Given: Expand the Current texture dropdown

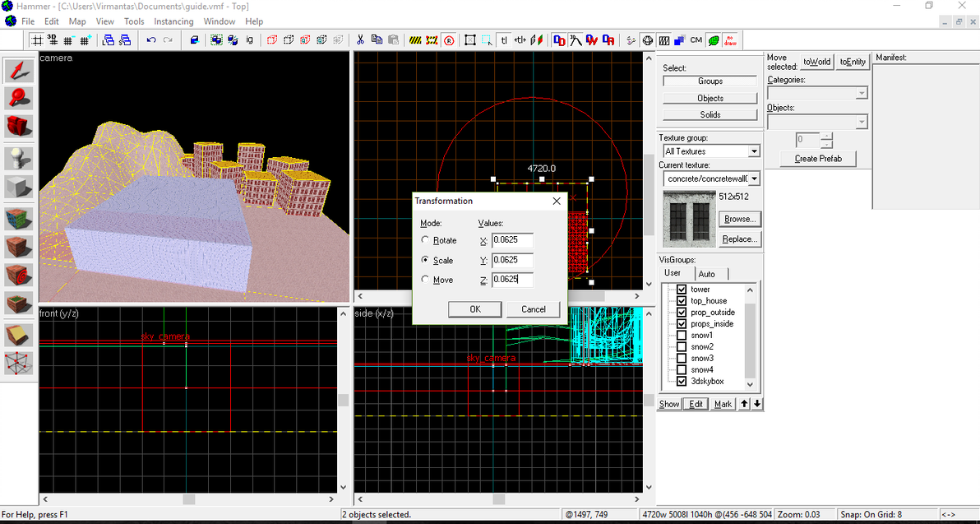Looking at the screenshot, I should click(753, 179).
